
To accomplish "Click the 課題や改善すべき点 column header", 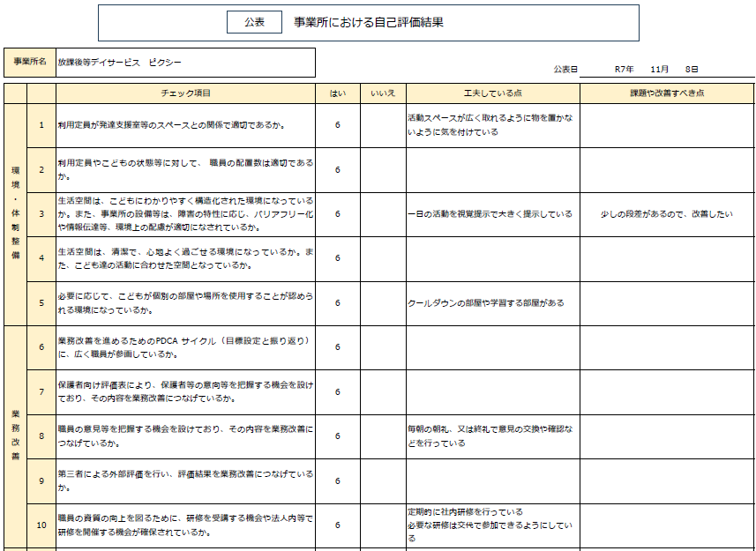I will click(667, 93).
